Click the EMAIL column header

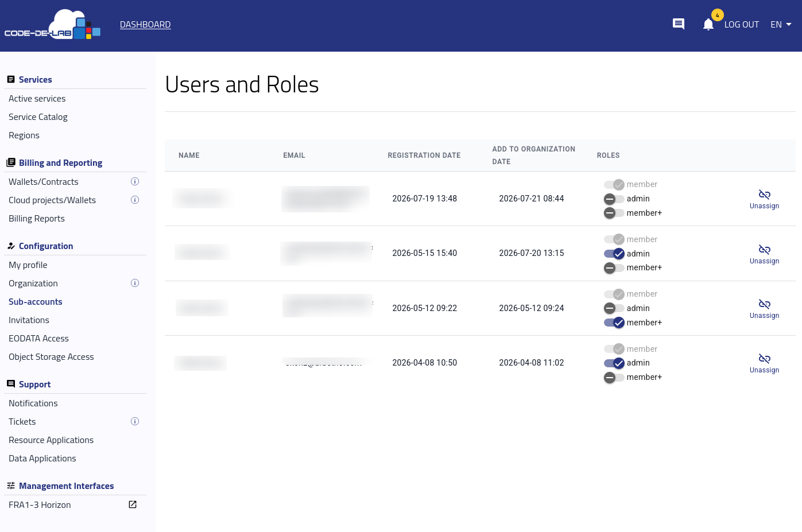click(294, 156)
